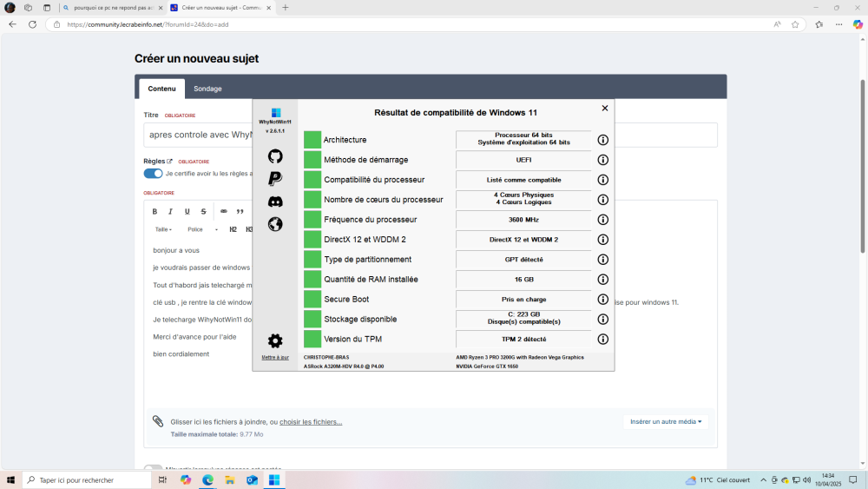The image size is (868, 489).
Task: Open the weather widget showing 11°C
Action: click(x=718, y=480)
